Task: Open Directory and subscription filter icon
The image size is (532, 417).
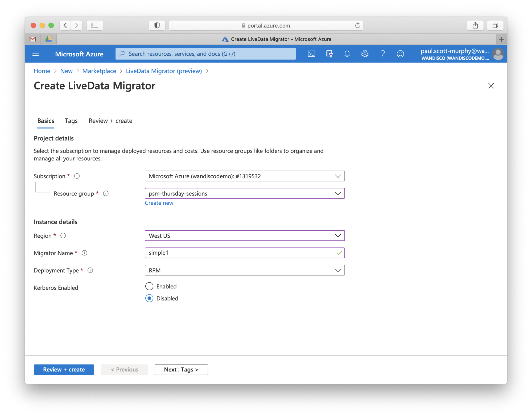Action: (329, 54)
